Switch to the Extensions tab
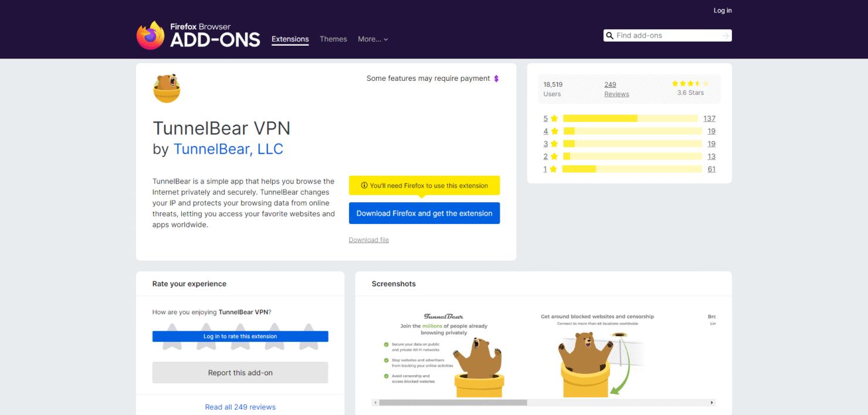 pyautogui.click(x=290, y=39)
